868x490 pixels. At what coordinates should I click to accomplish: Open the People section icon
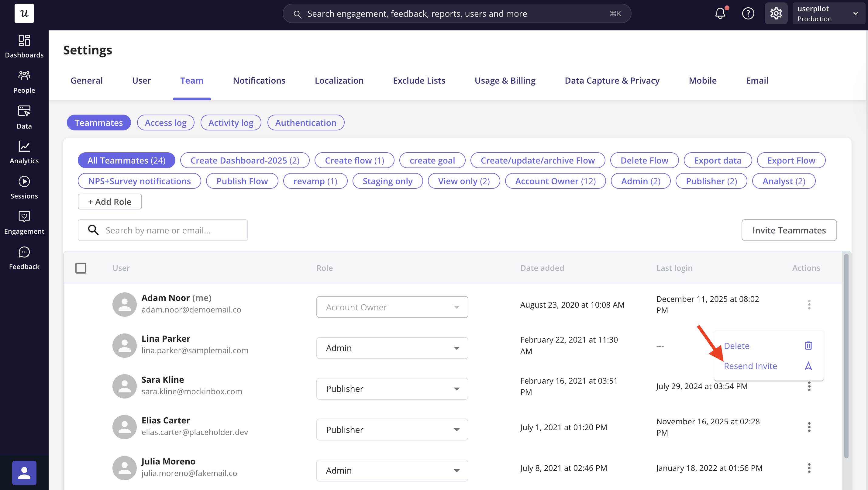(x=24, y=75)
